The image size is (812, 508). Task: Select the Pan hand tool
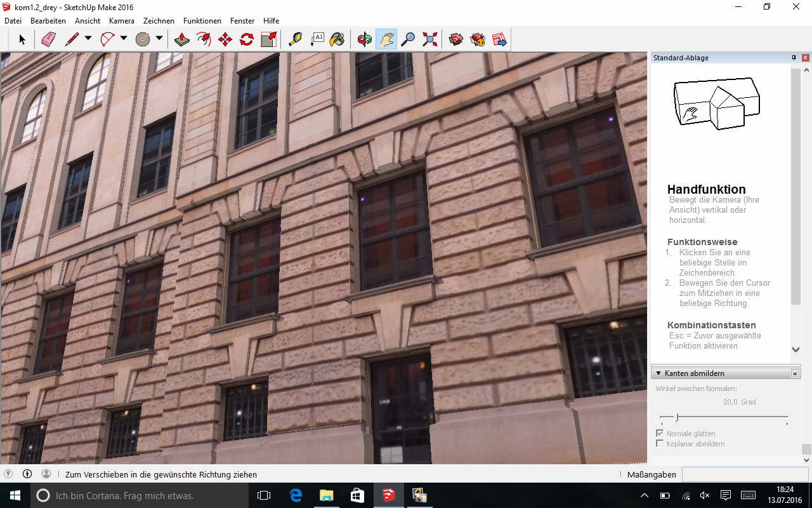(386, 39)
